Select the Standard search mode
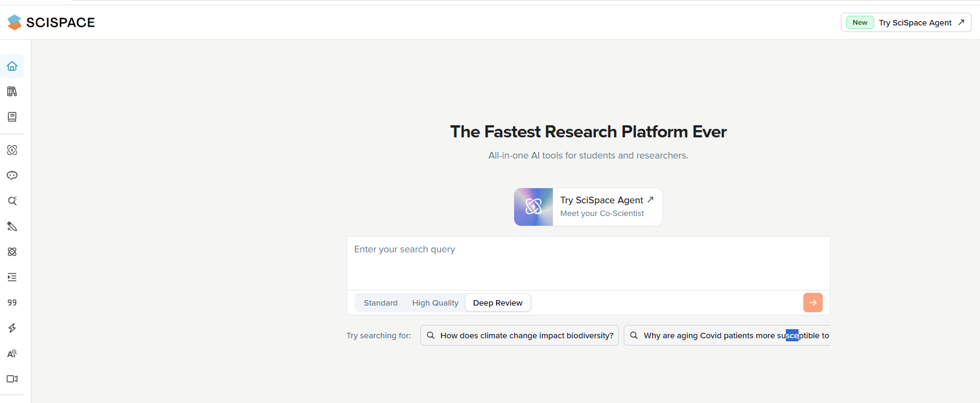The image size is (980, 403). click(381, 303)
